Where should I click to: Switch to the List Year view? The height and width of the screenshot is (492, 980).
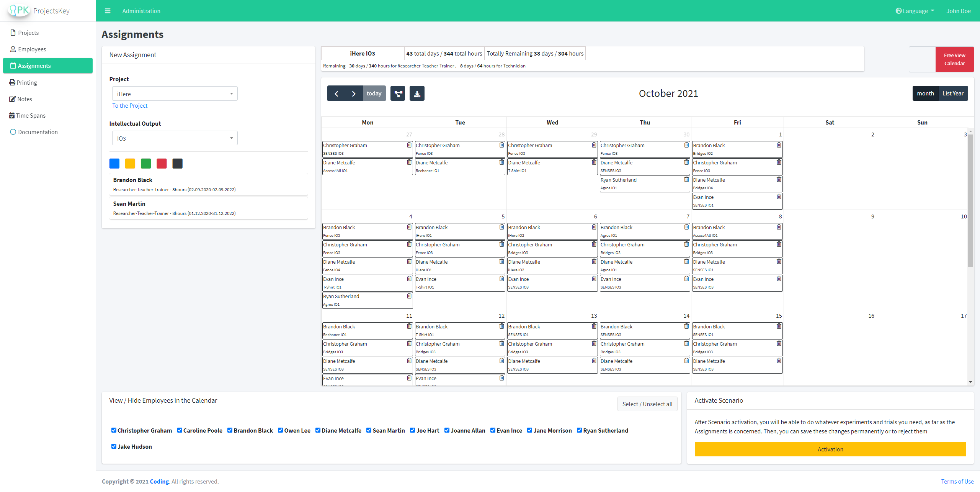[x=953, y=93]
